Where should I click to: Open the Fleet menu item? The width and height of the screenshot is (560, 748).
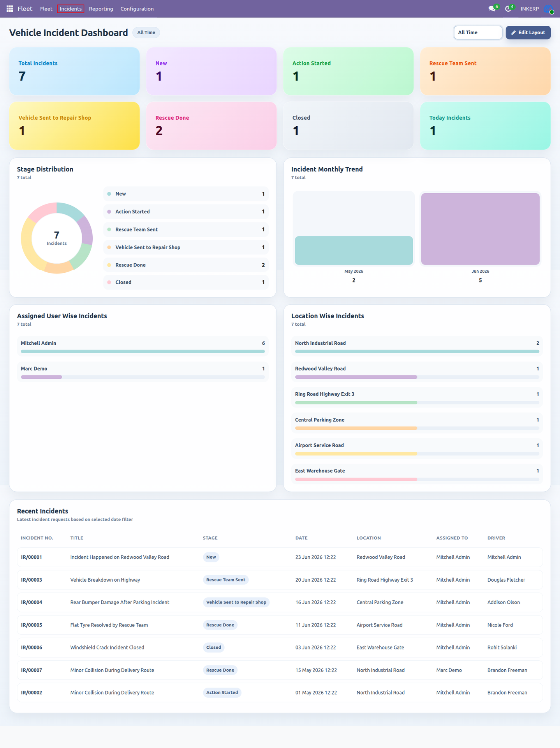[x=46, y=9]
